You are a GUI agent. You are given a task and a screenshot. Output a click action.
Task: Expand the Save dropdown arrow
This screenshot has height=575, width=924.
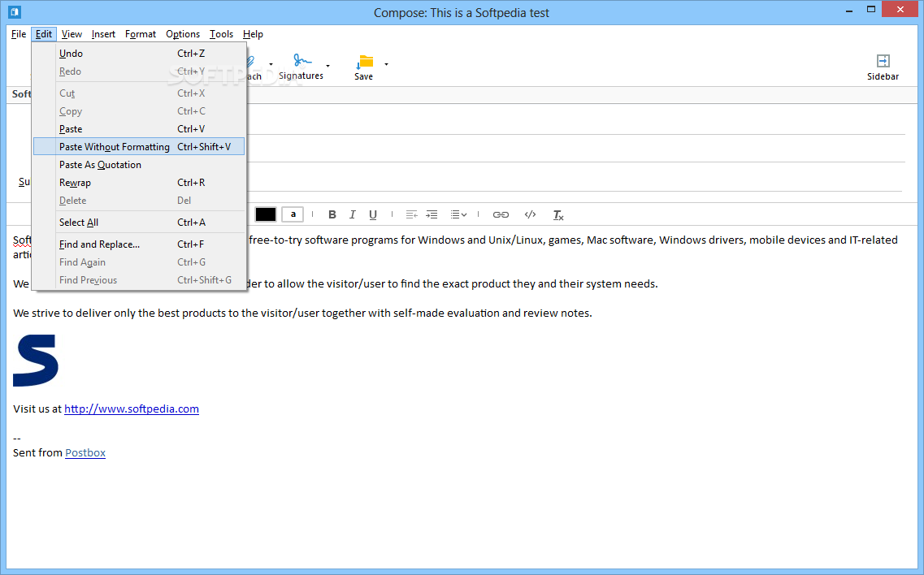[386, 64]
